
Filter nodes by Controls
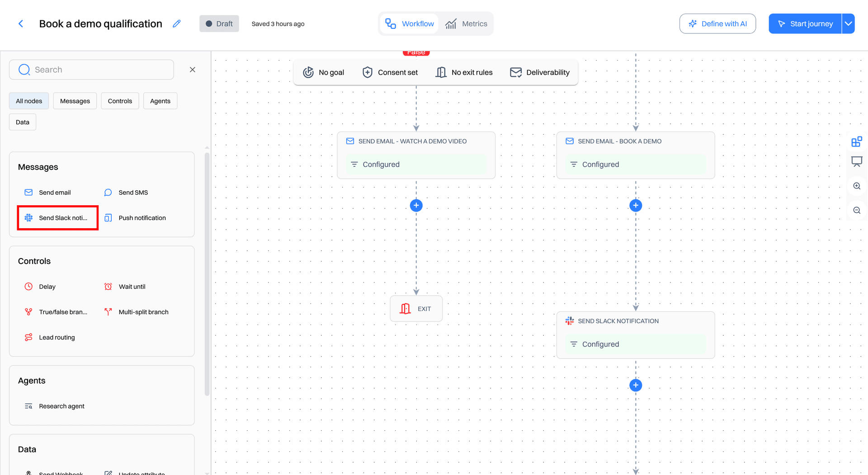(x=120, y=101)
